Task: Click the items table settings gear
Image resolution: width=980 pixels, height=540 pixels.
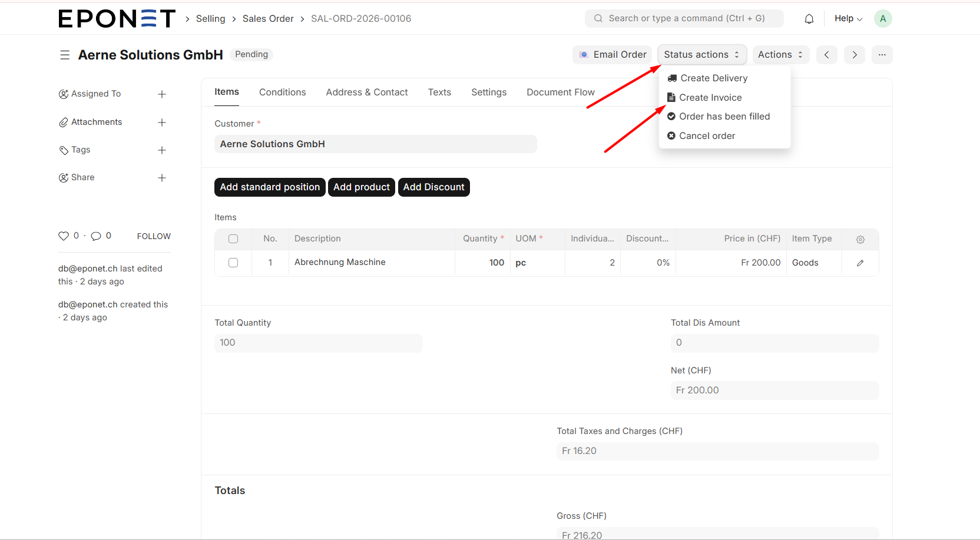Action: (x=860, y=239)
